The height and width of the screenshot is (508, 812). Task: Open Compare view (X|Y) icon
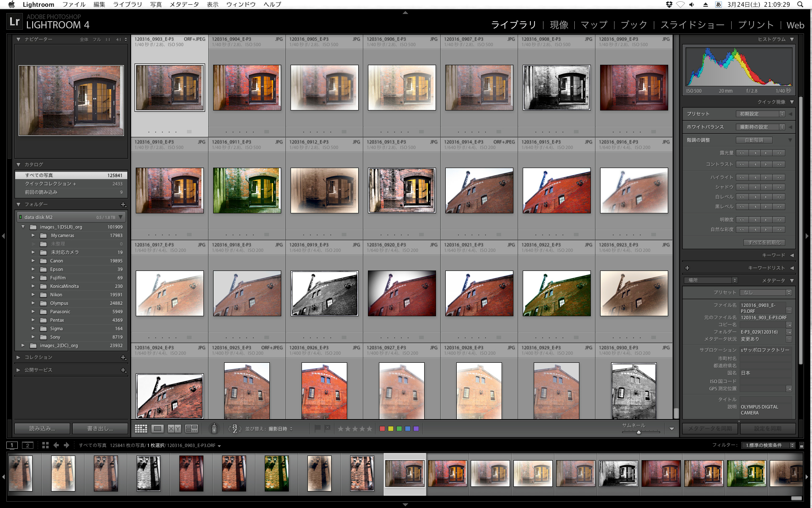pyautogui.click(x=174, y=429)
